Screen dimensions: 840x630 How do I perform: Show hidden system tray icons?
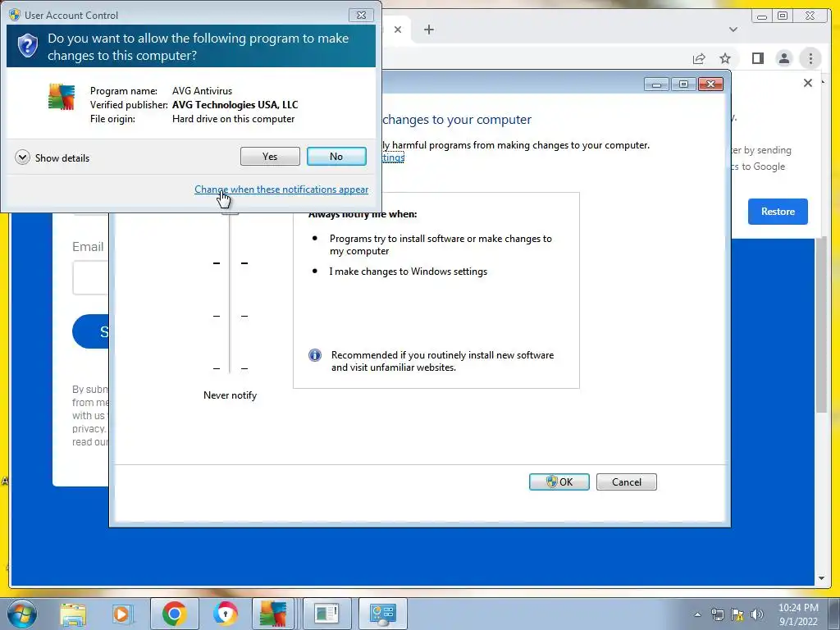pyautogui.click(x=697, y=614)
